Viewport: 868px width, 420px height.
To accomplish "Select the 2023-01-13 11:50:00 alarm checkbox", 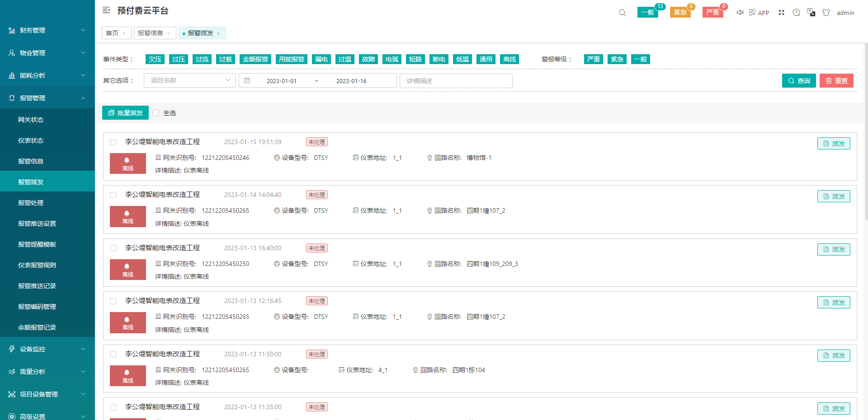I will (x=113, y=354).
